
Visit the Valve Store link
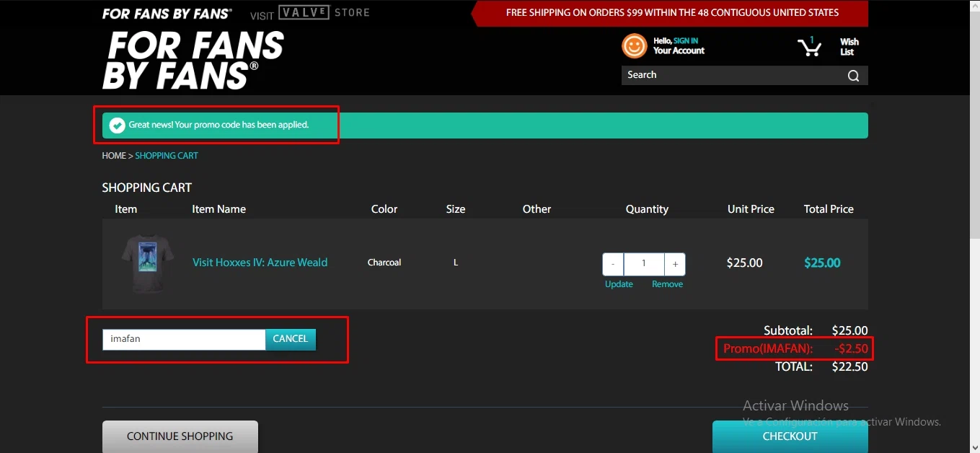[x=310, y=13]
